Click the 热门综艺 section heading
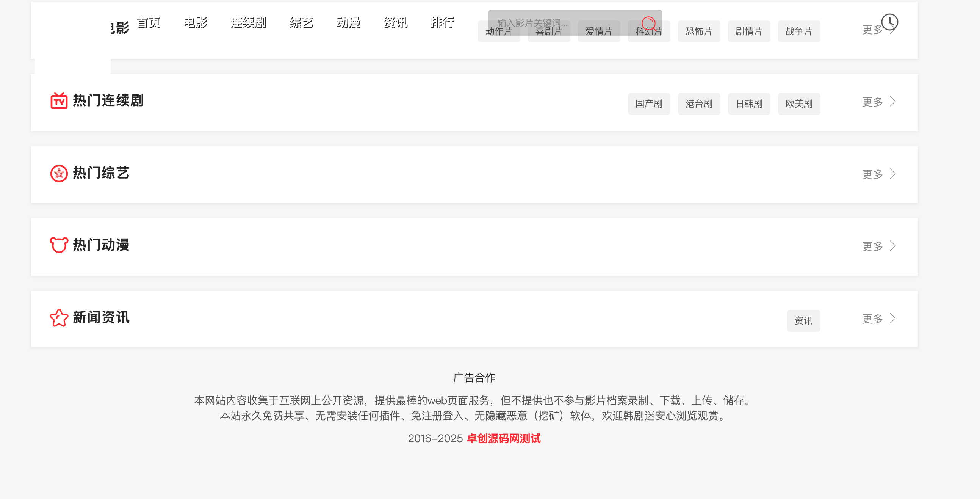This screenshot has height=499, width=980. [x=101, y=173]
